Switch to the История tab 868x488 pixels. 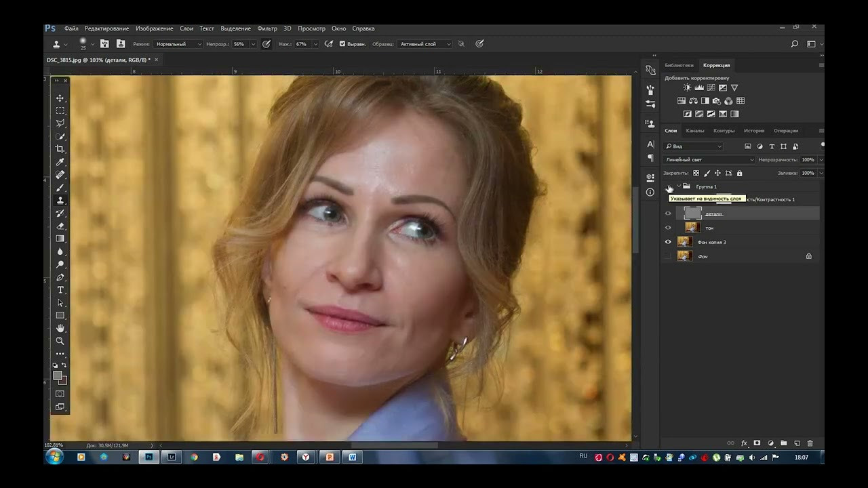click(753, 131)
